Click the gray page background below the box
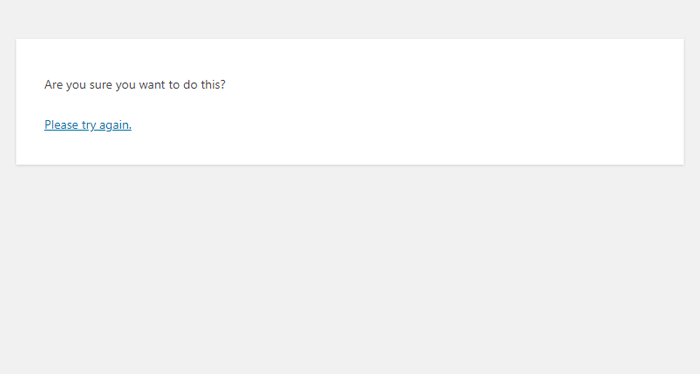 coord(350,268)
